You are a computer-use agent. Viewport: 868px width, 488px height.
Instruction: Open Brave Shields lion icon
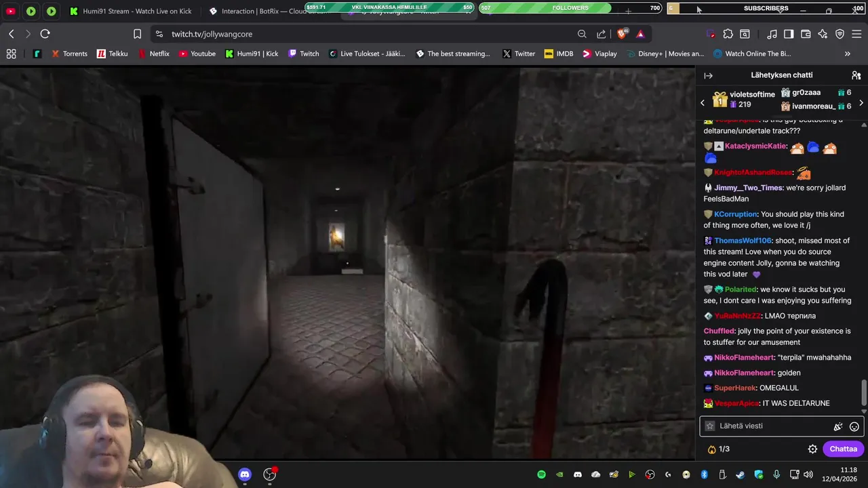[622, 34]
